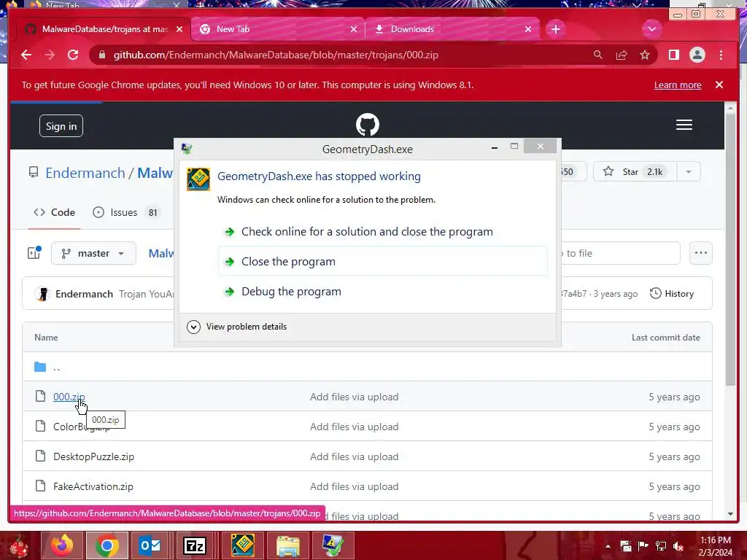Open the Endermanch user link
This screenshot has width=747, height=560.
85,172
